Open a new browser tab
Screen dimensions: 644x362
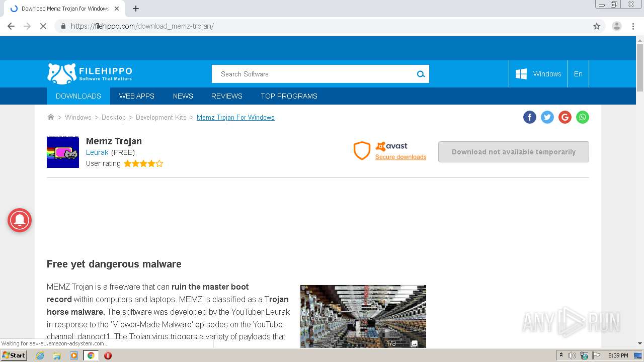click(x=136, y=9)
